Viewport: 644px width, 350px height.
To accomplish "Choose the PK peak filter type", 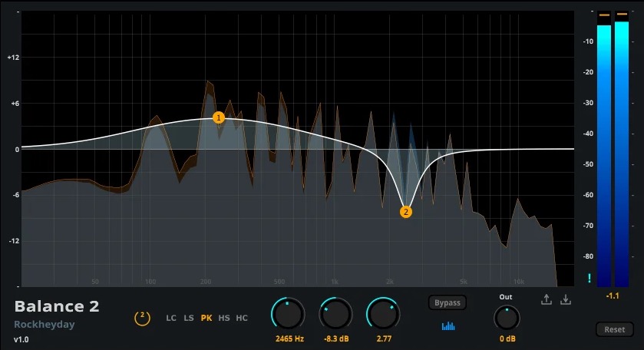I will click(x=206, y=318).
